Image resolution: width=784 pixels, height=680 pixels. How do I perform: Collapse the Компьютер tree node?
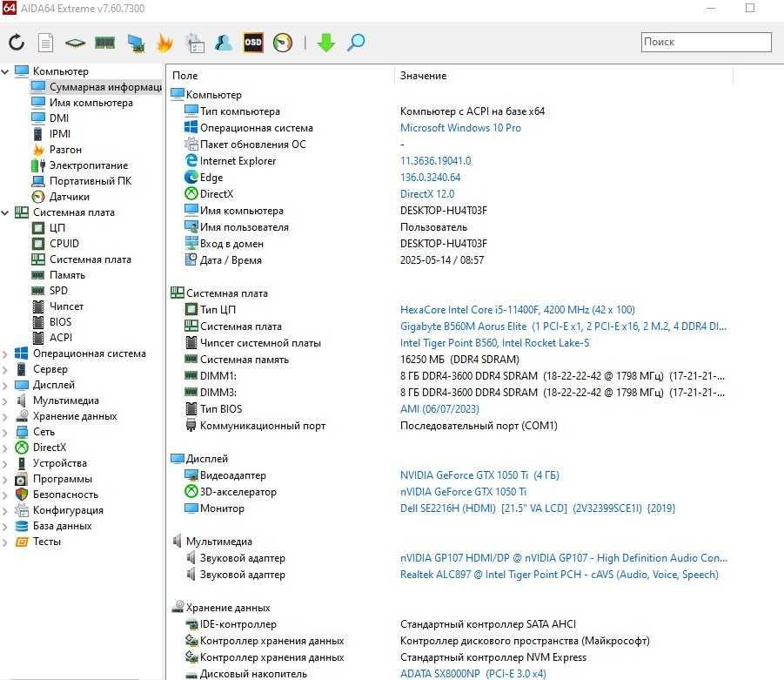[5, 71]
